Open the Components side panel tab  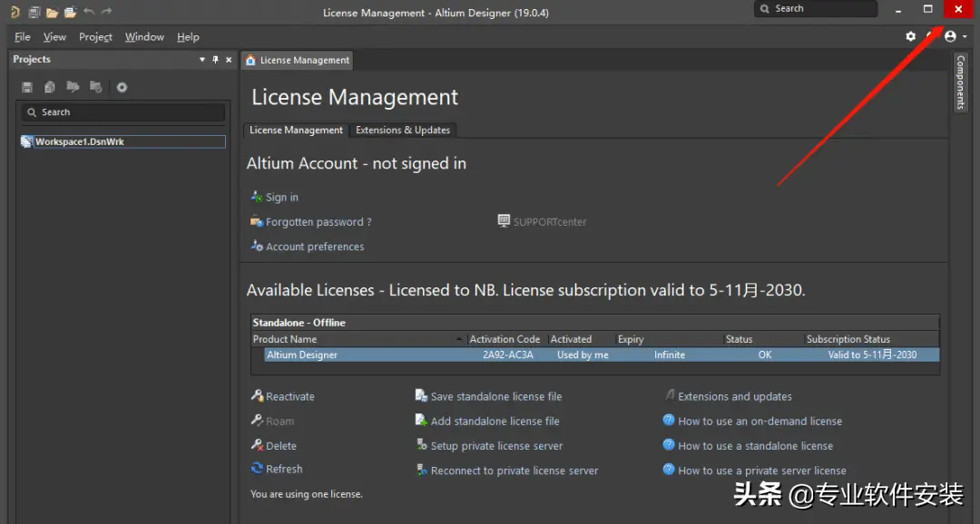(x=960, y=82)
